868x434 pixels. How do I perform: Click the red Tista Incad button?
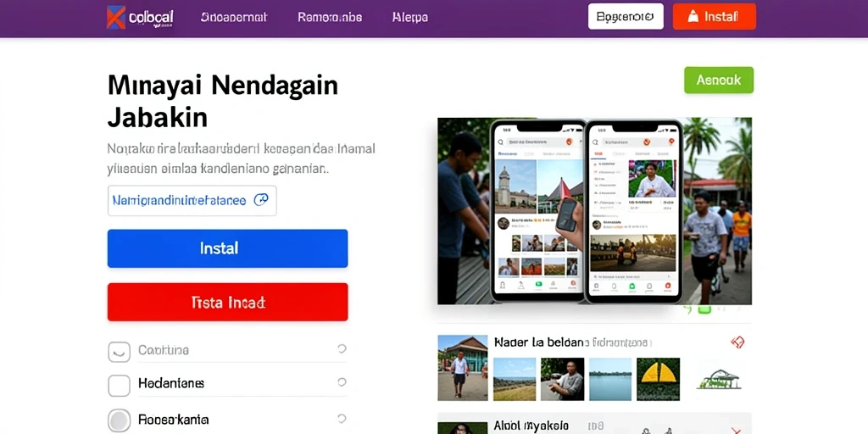coord(227,303)
